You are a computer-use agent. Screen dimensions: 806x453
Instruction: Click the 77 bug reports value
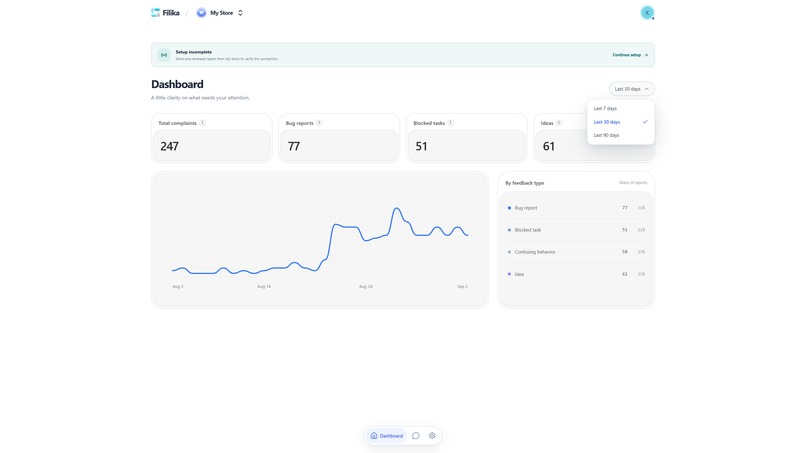294,147
